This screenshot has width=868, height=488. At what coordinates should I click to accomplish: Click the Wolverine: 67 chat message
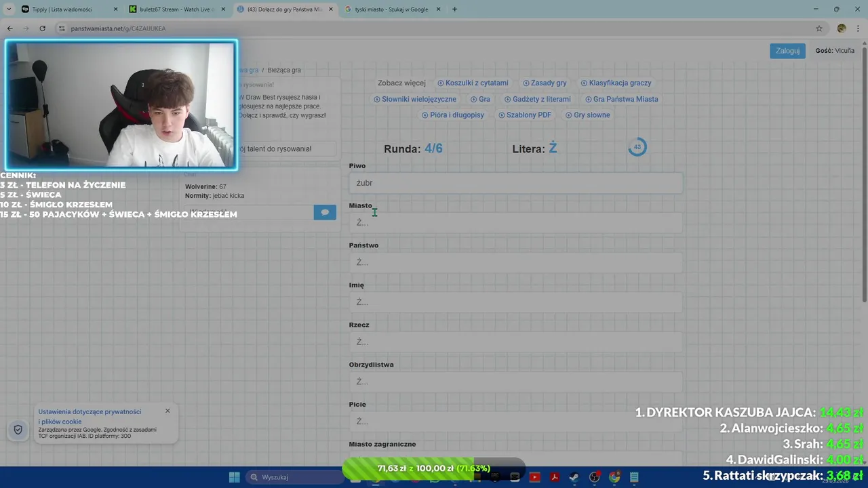point(205,186)
